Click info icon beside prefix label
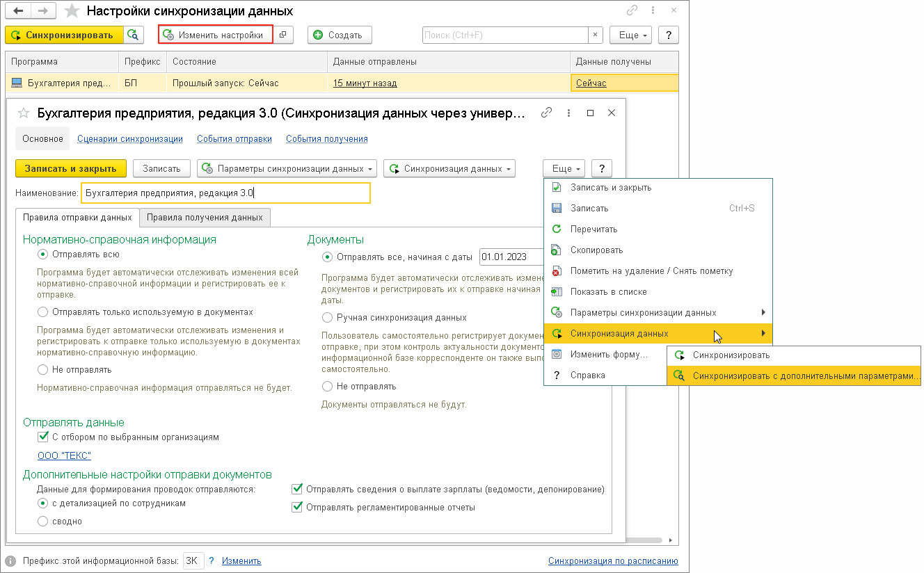 point(10,561)
